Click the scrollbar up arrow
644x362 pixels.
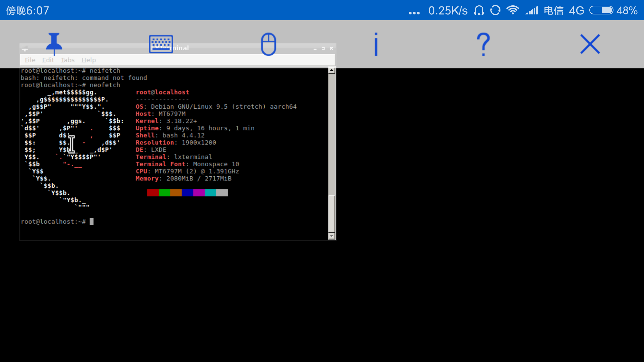click(331, 70)
